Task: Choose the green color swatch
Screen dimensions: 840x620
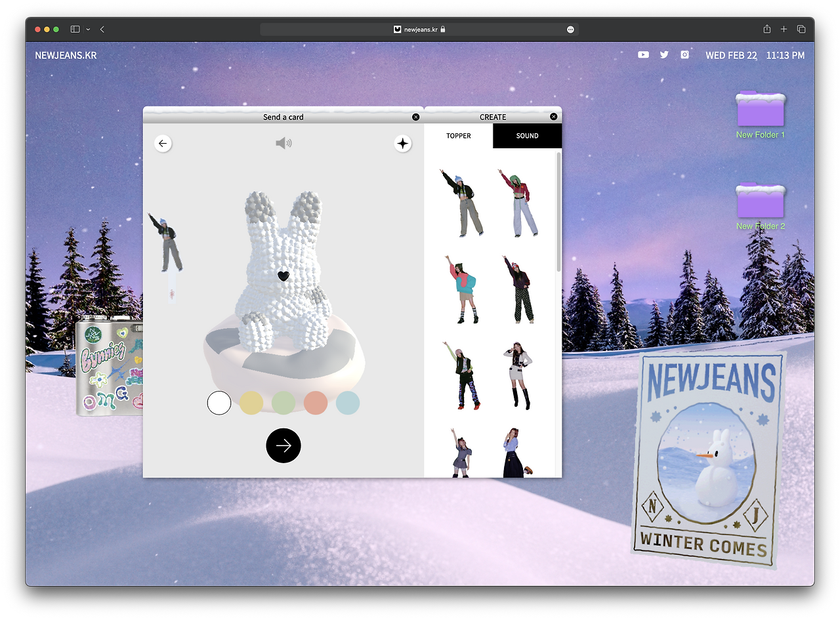Action: tap(283, 403)
